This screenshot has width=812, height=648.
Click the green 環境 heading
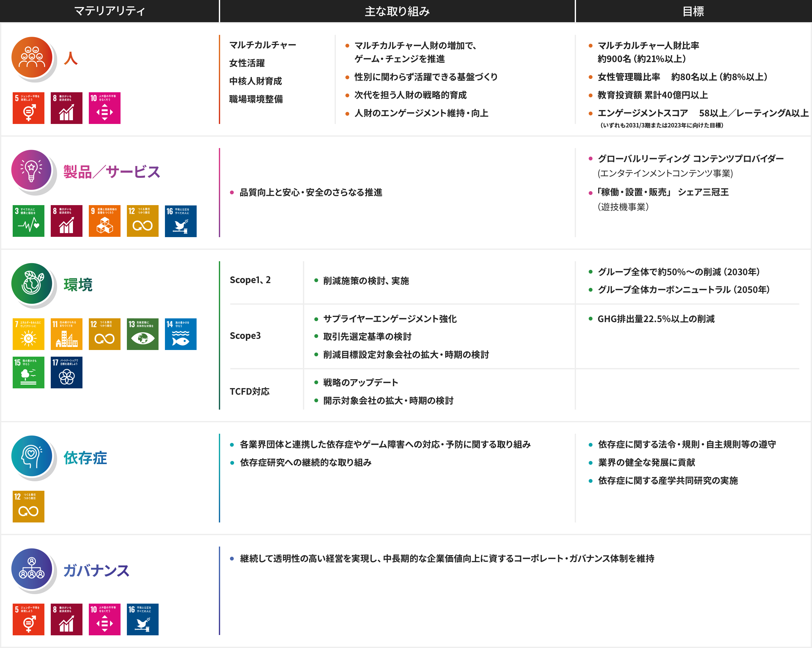pyautogui.click(x=78, y=285)
